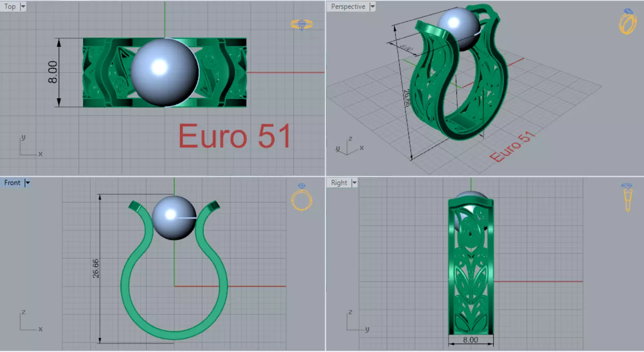Click the ring icon in Right viewport
This screenshot has width=644, height=352.
click(628, 198)
